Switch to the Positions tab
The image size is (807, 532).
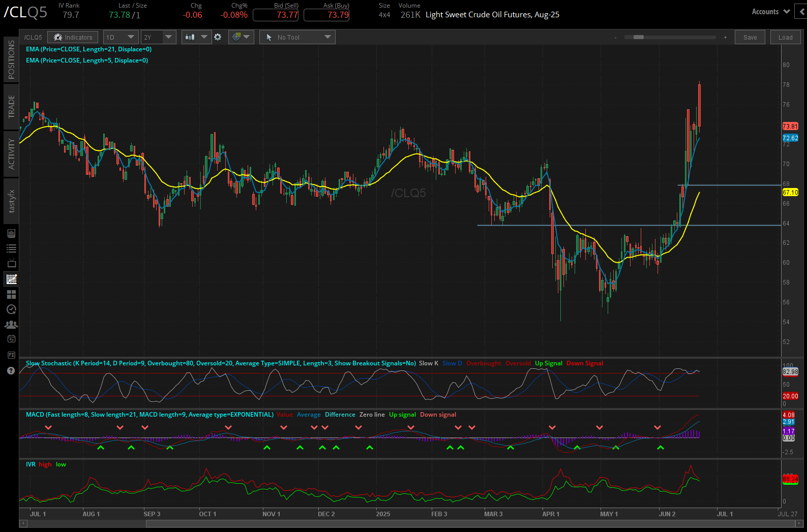(11, 59)
